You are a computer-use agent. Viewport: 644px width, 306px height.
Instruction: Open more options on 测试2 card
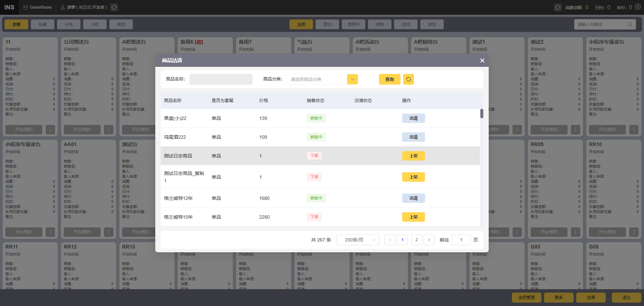pyautogui.click(x=575, y=130)
